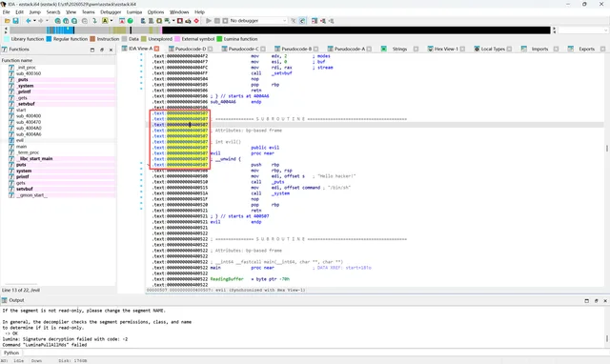Image resolution: width=610 pixels, height=364 pixels.
Task: Open the Search menu
Action: pos(53,12)
